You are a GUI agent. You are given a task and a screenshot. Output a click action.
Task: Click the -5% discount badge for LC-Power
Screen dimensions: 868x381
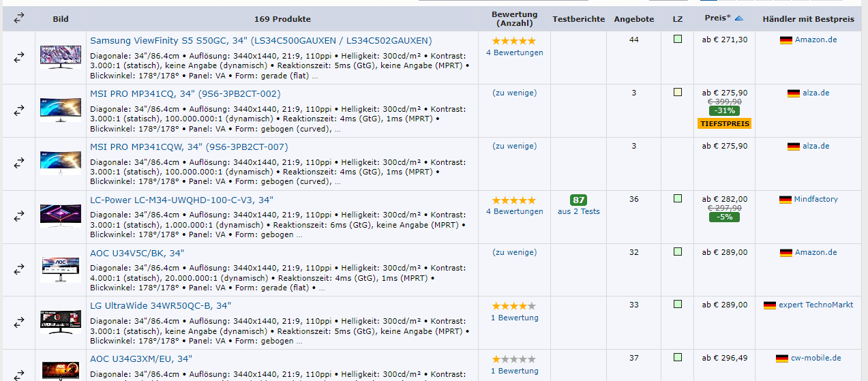[x=724, y=217]
